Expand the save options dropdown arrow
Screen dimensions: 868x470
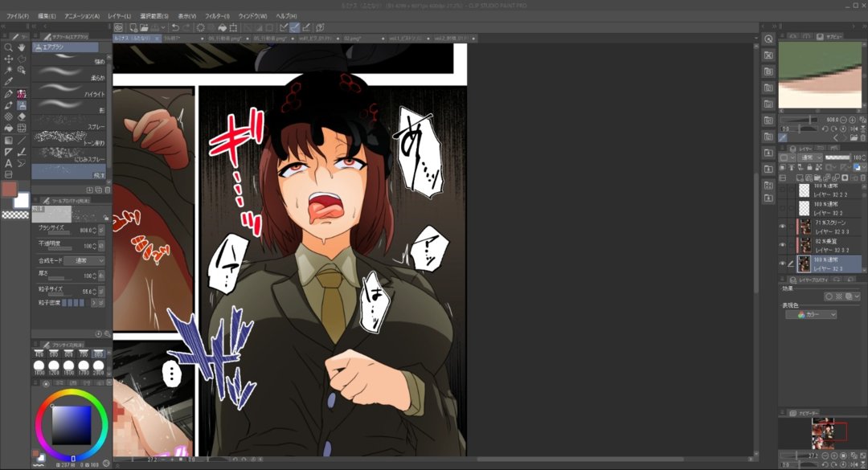tap(163, 27)
